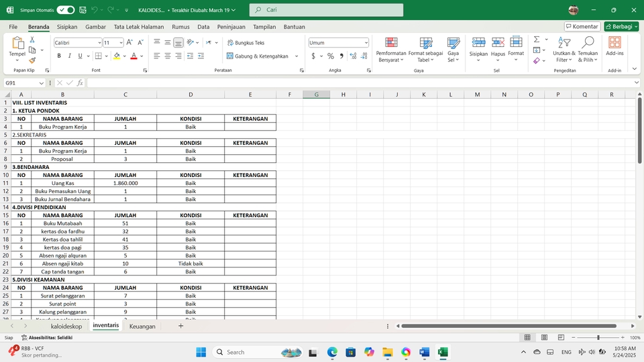Switch to the kaloideskop sheet tab

(x=66, y=326)
